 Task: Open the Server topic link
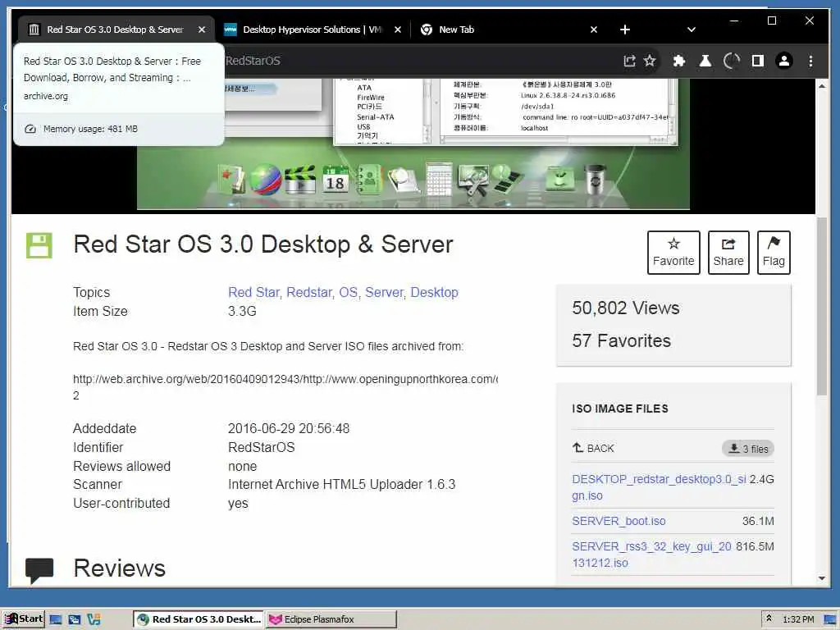(x=384, y=293)
